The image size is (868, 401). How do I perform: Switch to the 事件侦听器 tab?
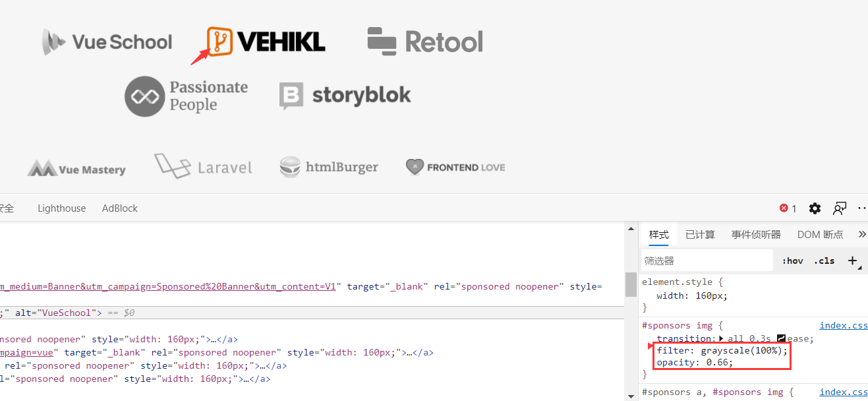(756, 234)
